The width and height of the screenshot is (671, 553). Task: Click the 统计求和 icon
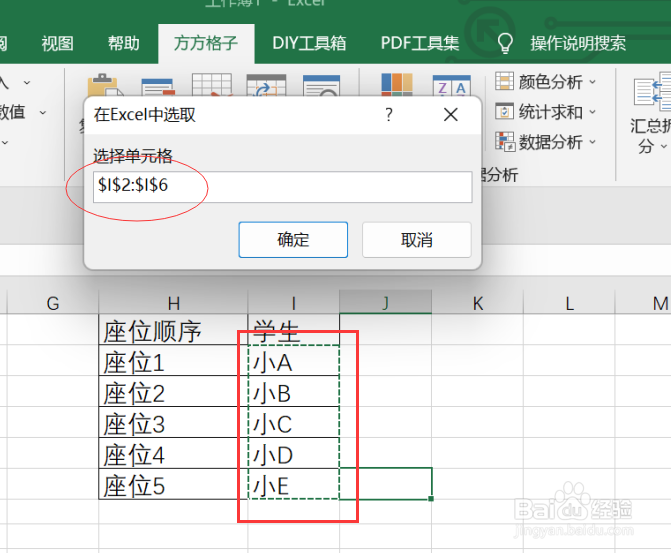pyautogui.click(x=505, y=111)
